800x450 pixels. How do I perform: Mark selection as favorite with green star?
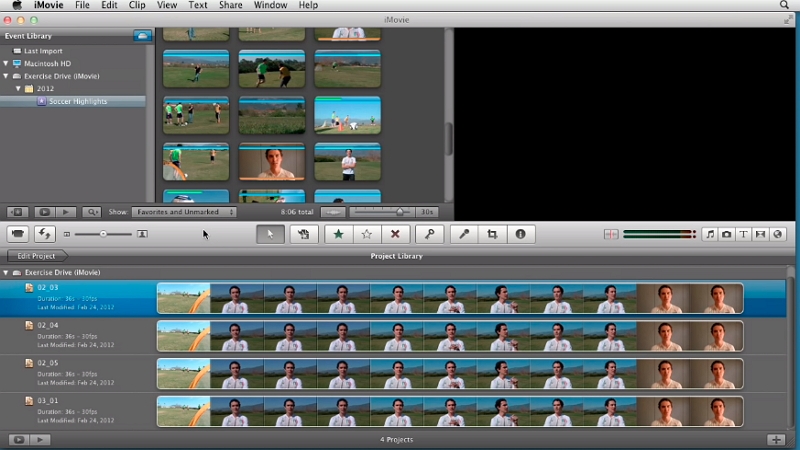click(x=338, y=234)
